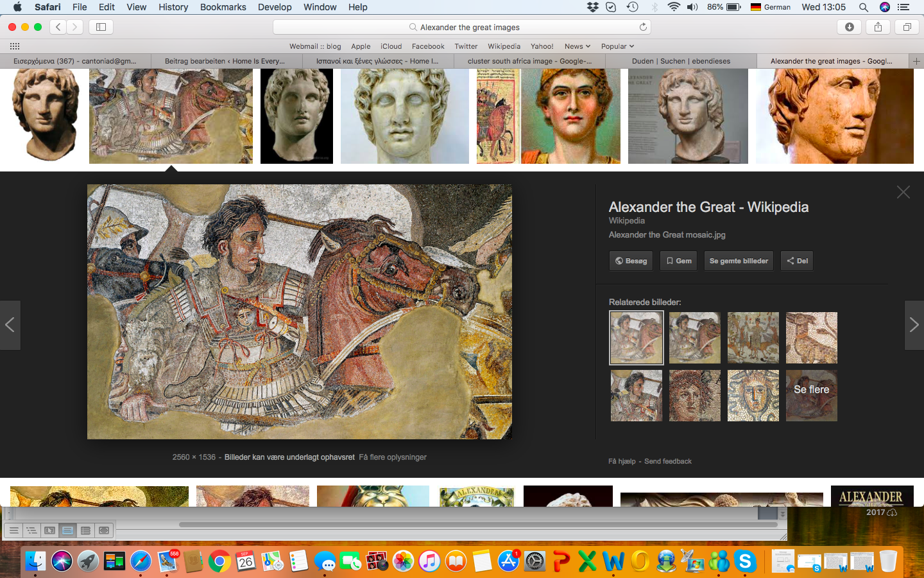Open the Safari menu

point(47,7)
